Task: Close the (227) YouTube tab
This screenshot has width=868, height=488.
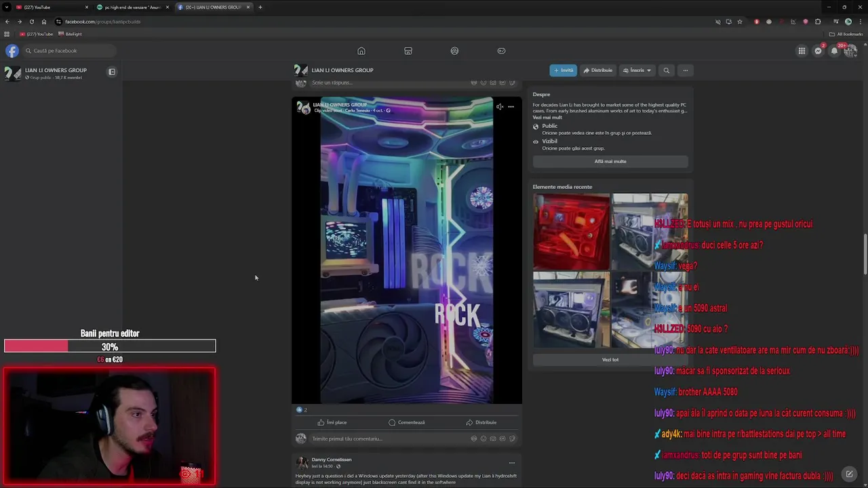Action: click(87, 7)
